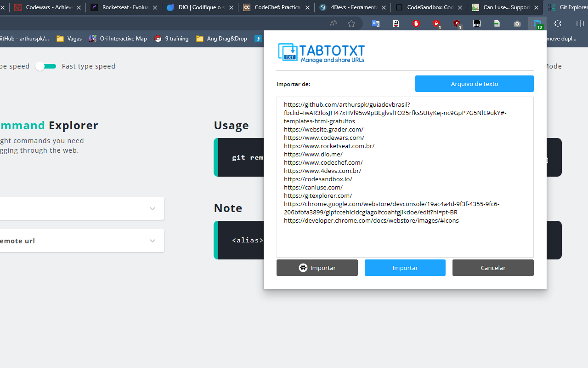Screen dimensions: 588x368
Task: Open the TabToTxt extension showing 12 tabs
Action: tap(537, 23)
